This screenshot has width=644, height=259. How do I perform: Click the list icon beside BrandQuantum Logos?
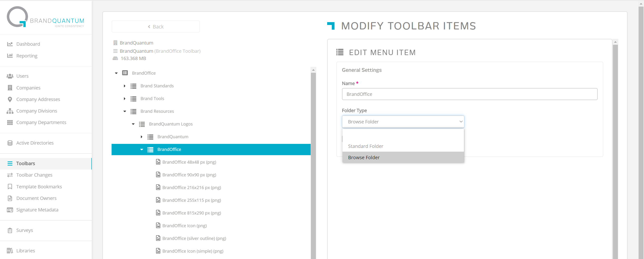pos(142,124)
